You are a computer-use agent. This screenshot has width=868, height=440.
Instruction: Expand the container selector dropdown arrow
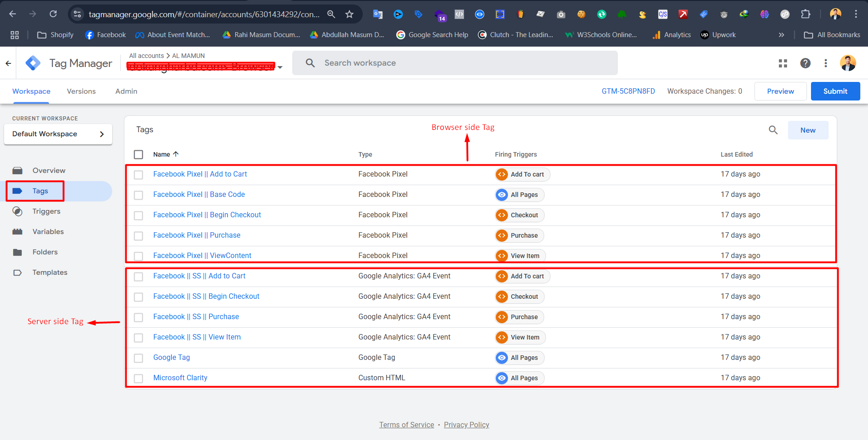(x=280, y=67)
